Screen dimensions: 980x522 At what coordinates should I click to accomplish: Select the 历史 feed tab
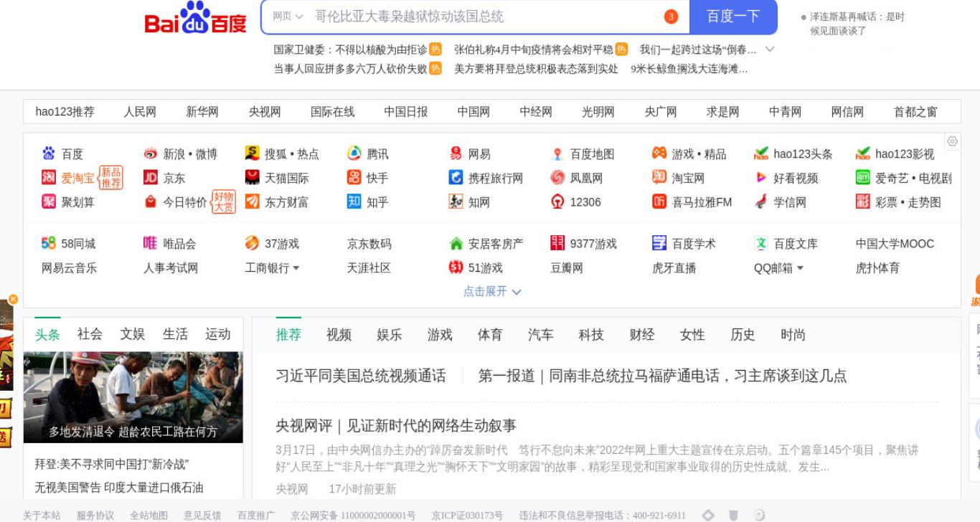tap(743, 335)
